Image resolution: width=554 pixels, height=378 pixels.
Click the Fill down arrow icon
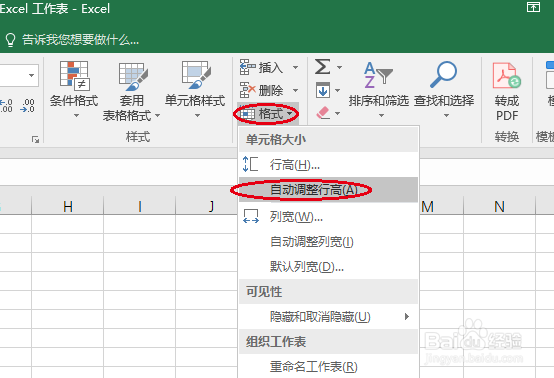(323, 90)
